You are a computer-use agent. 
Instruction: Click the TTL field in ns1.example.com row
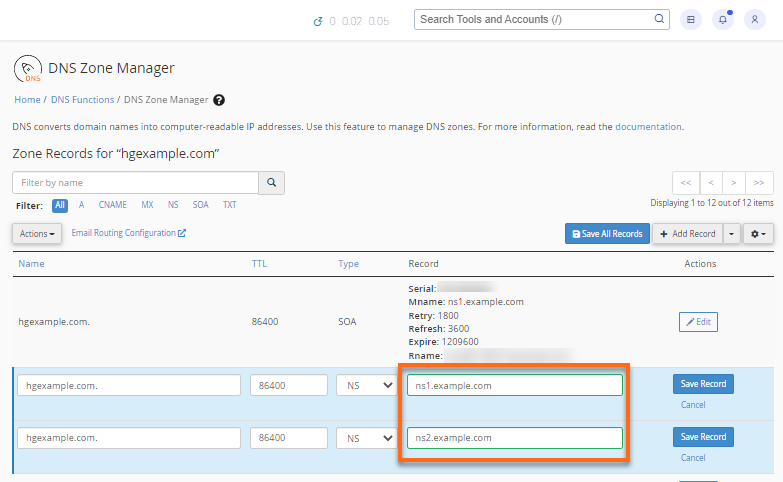tap(289, 385)
